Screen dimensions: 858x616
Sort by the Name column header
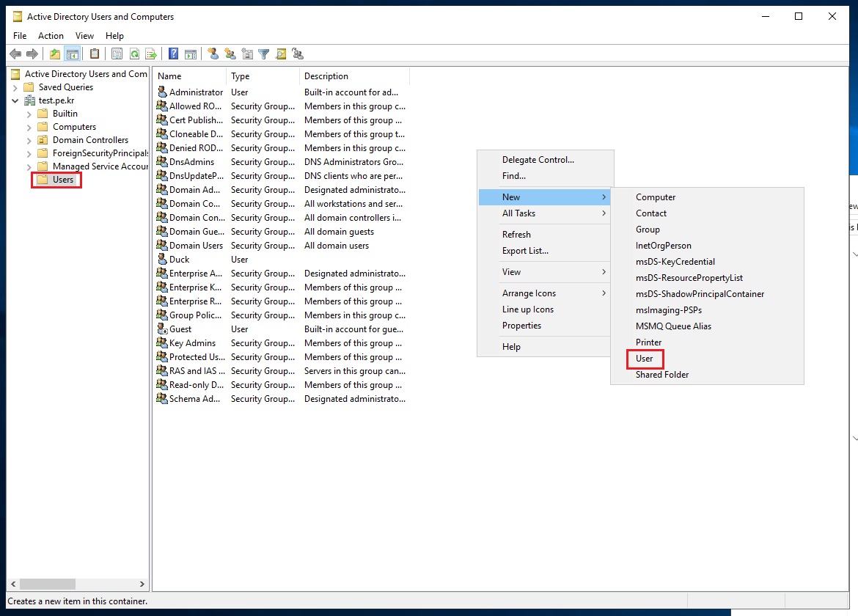click(189, 76)
